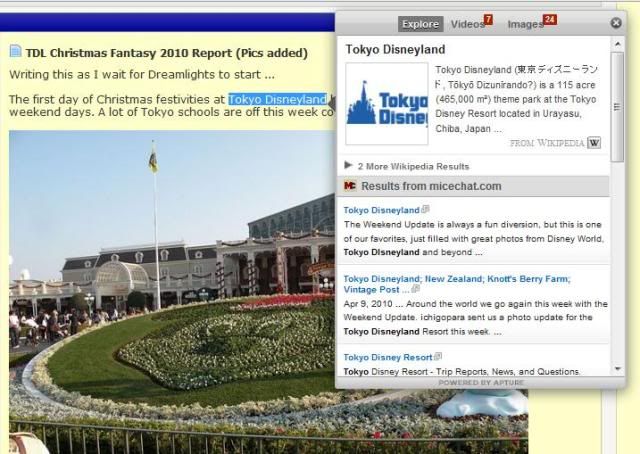The height and width of the screenshot is (454, 640).
Task: Expand 2 More Wikipedia Results
Action: coord(407,166)
